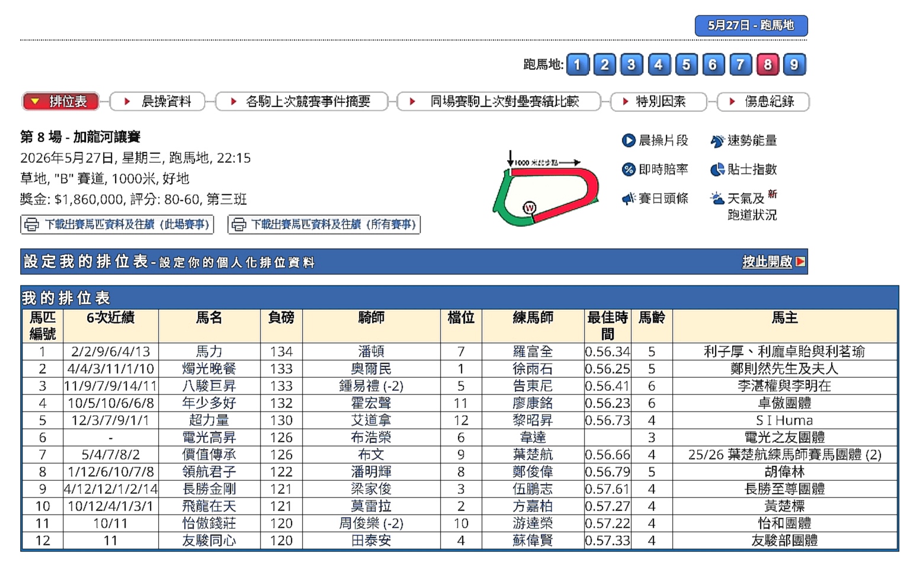Click 下載出賽馬匹資料及往績 (此場賽事) link
This screenshot has height=562, width=924.
pyautogui.click(x=117, y=224)
